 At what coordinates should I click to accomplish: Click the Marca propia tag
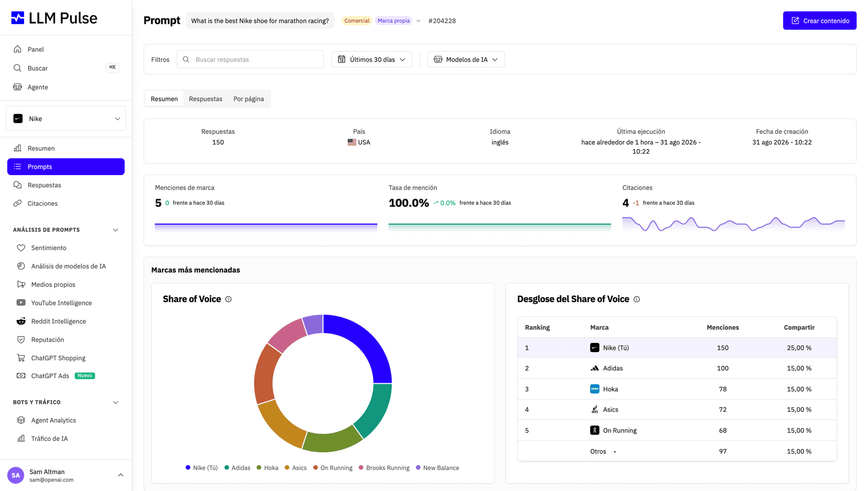click(394, 21)
